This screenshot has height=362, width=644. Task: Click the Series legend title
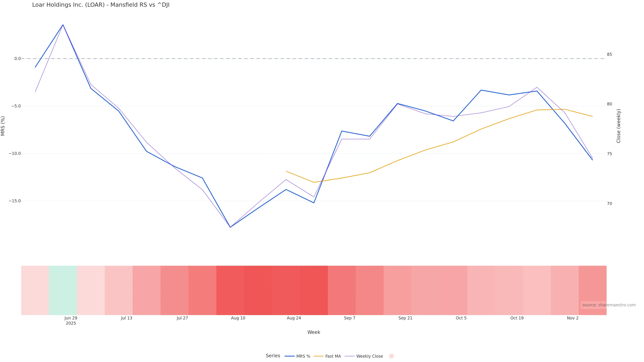[273, 356]
